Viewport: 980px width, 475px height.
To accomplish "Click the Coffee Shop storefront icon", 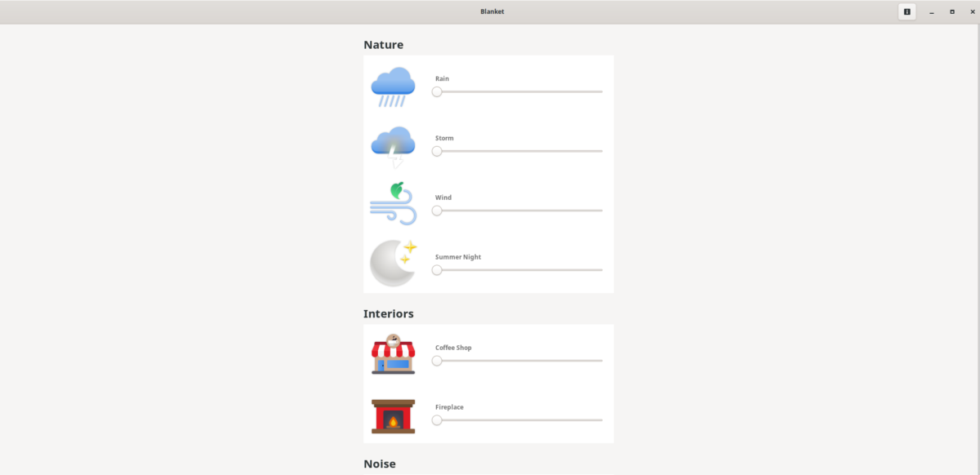I will coord(393,354).
